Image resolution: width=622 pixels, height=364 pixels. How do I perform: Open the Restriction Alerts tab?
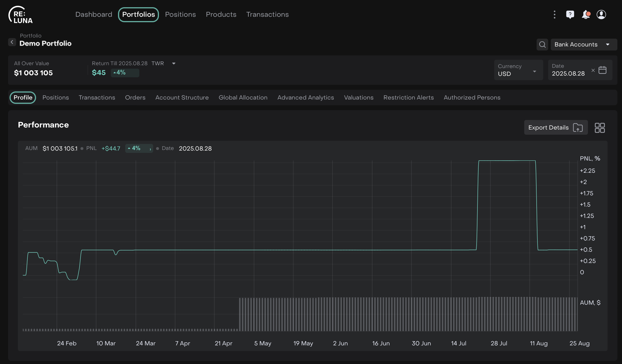coord(408,97)
